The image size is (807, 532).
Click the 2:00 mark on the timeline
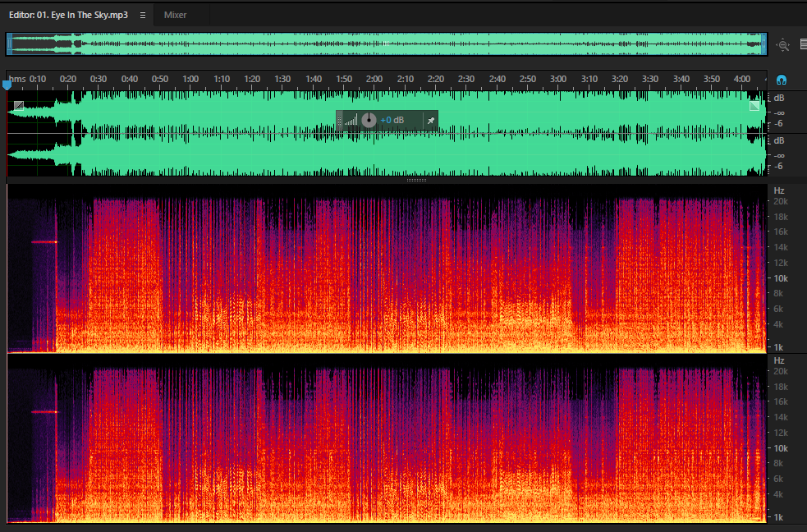coord(374,80)
